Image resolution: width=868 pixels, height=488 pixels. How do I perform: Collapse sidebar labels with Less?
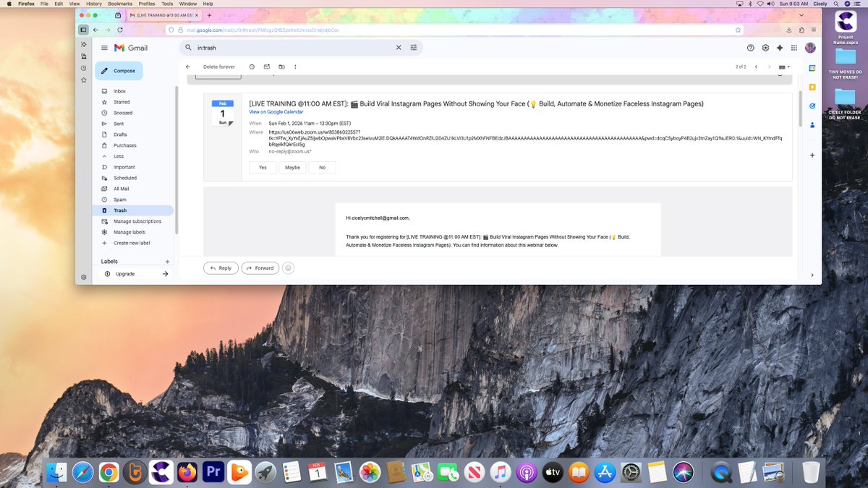click(x=119, y=156)
